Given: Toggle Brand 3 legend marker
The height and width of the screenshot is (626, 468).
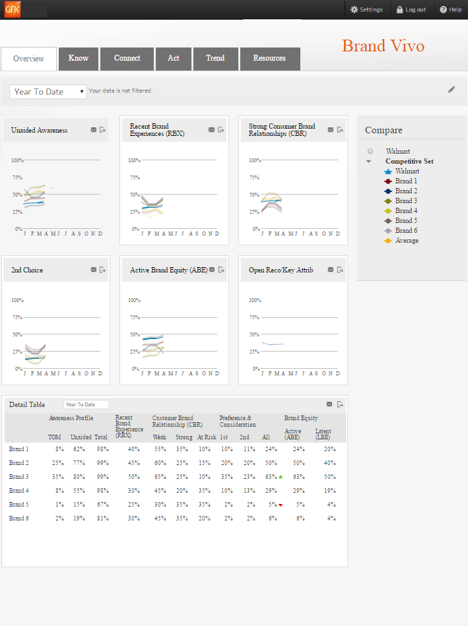Looking at the screenshot, I should (388, 201).
